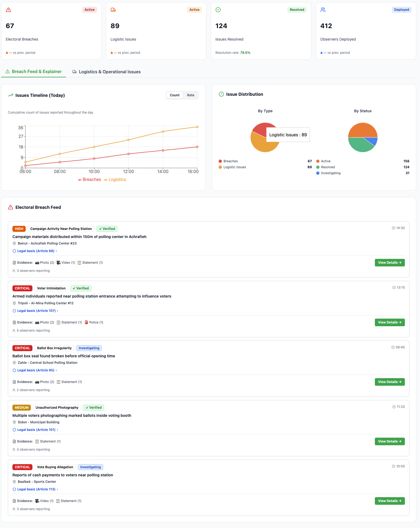
Task: Click the Verified badge on Unauthorized Photography card
Action: coord(94,408)
